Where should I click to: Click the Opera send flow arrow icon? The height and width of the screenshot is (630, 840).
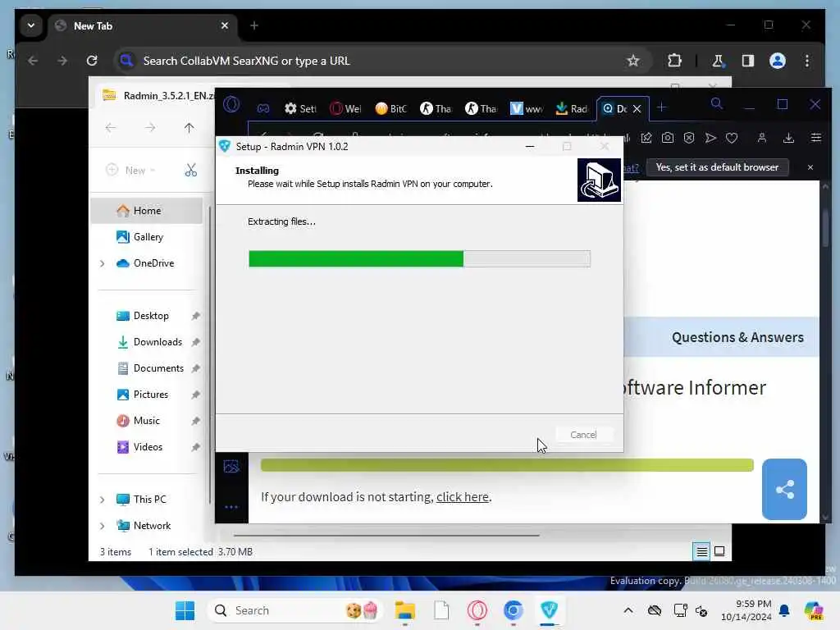[x=710, y=138]
